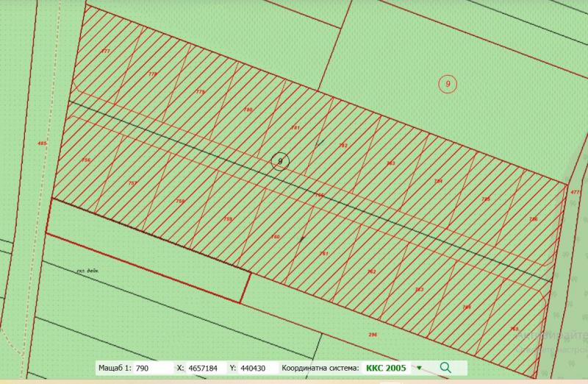Select parcel labeled 760

click(x=276, y=237)
